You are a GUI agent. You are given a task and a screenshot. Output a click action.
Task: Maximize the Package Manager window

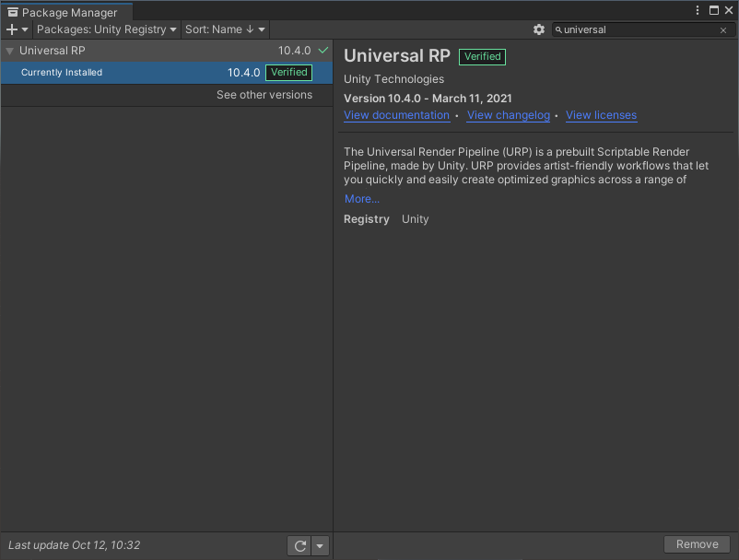[x=714, y=10]
